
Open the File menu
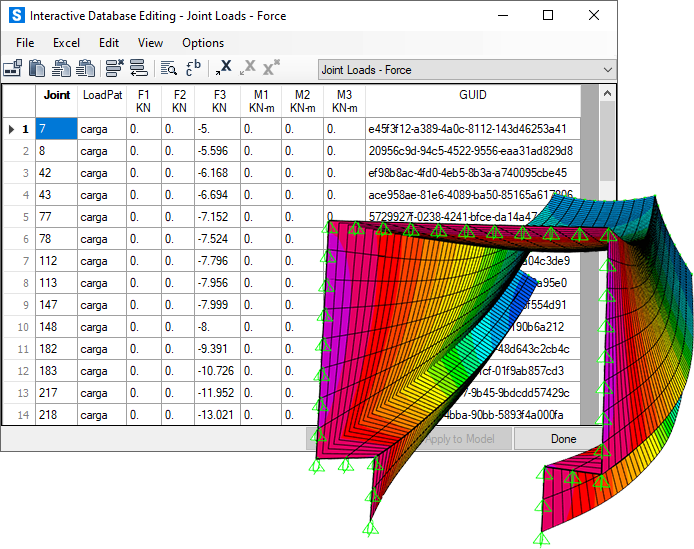tap(25, 43)
